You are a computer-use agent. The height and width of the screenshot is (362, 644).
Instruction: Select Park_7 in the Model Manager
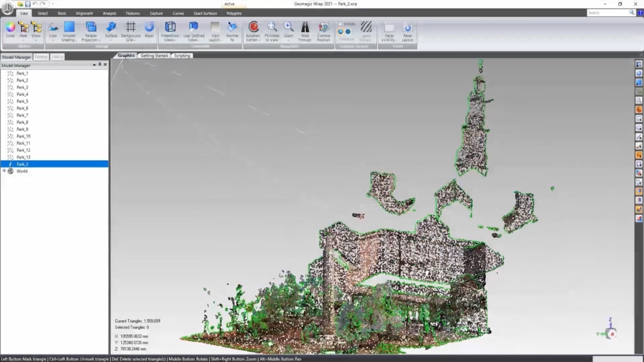click(x=23, y=115)
